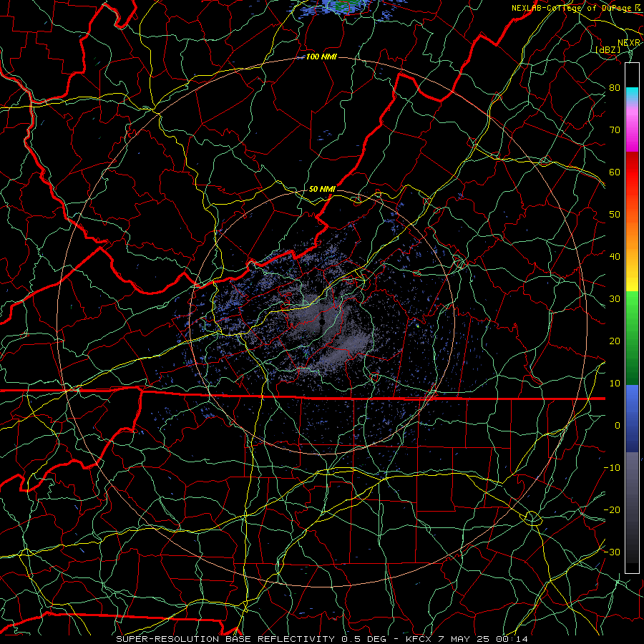Click the 20 value on the dBZ scale

[615, 341]
